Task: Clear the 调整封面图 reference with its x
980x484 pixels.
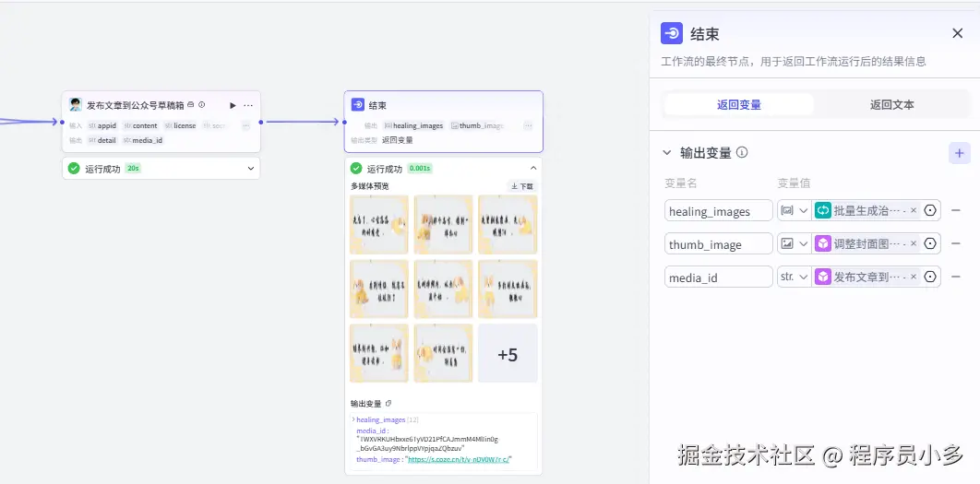Action: coord(914,243)
